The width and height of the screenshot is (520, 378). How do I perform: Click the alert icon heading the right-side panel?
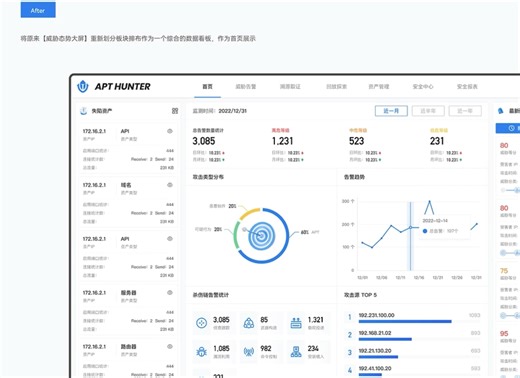tap(501, 111)
